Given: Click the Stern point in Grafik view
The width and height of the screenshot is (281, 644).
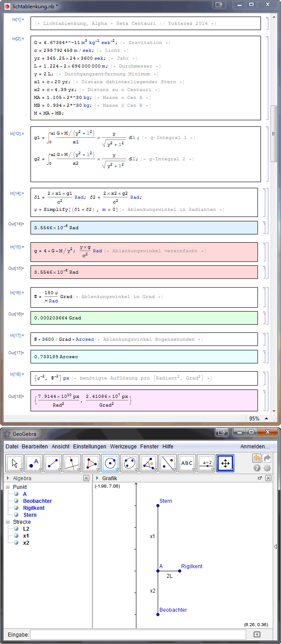Looking at the screenshot, I should [158, 505].
